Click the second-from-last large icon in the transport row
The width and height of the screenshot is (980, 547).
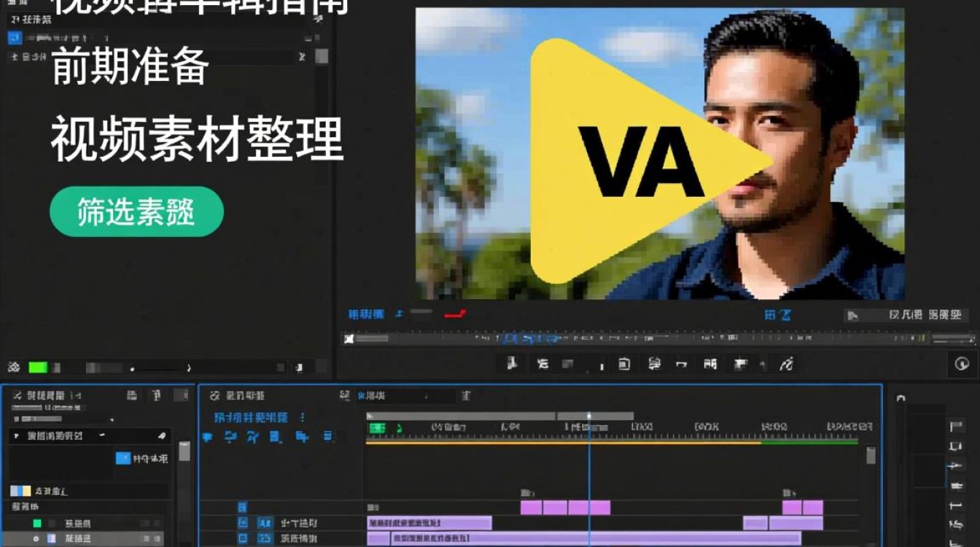[x=741, y=363]
